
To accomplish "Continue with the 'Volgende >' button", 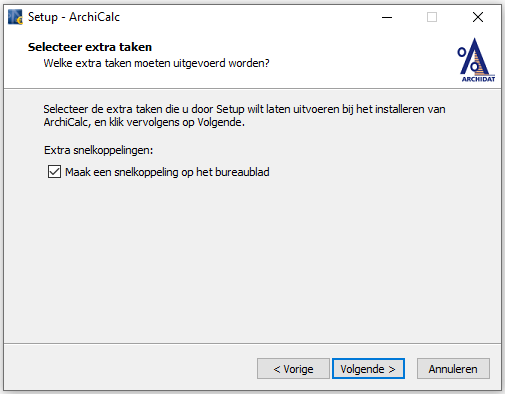I will point(368,369).
